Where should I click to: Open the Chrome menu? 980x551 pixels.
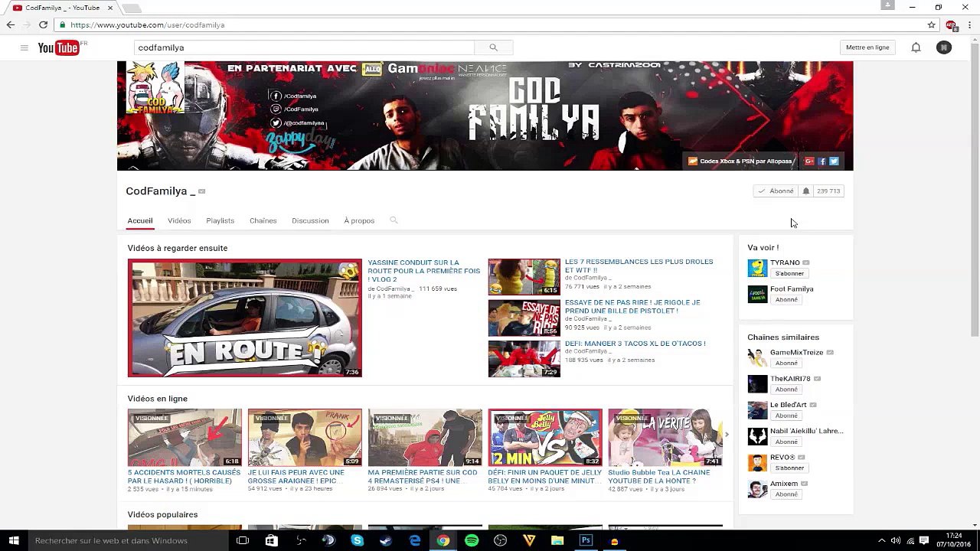coord(969,24)
